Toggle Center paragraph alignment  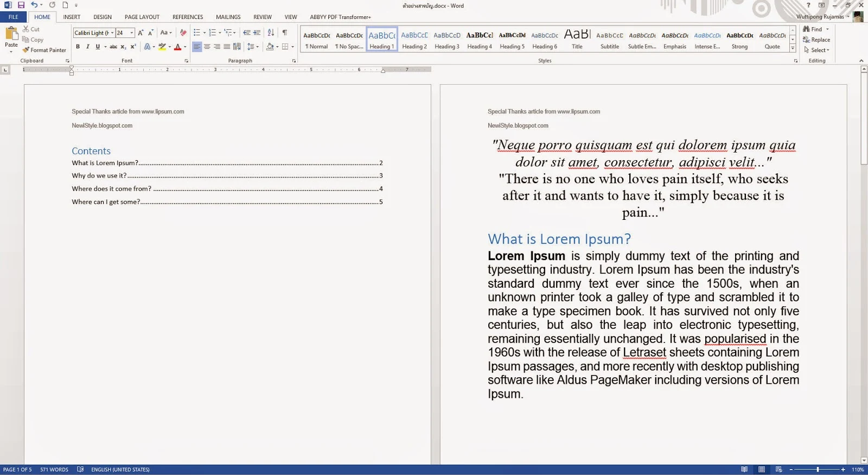click(x=207, y=47)
